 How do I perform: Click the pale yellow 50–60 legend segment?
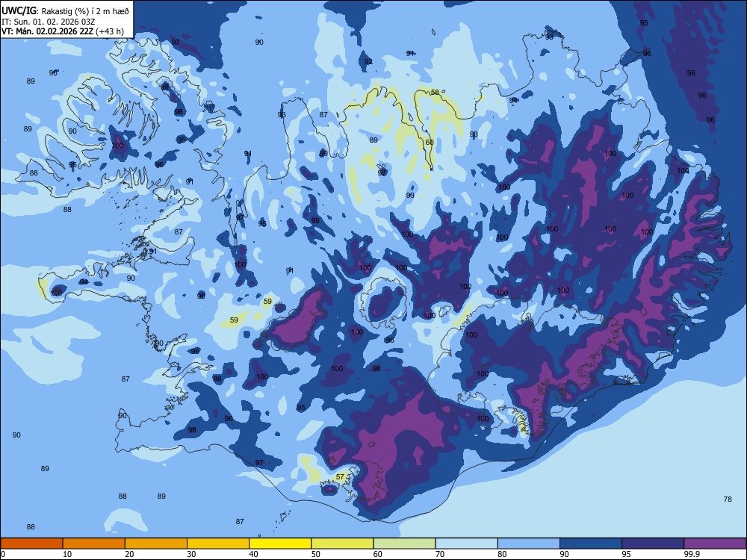(x=343, y=544)
